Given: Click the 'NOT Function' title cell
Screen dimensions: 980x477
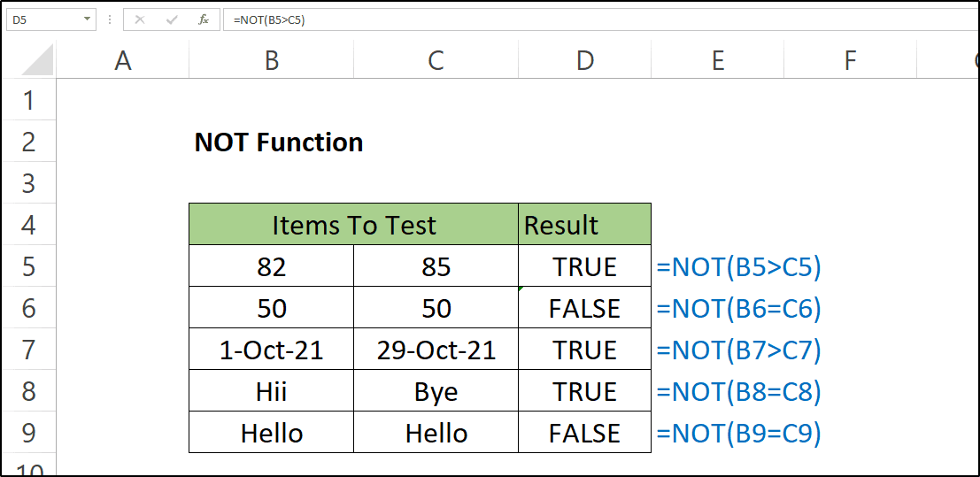Looking at the screenshot, I should (279, 142).
